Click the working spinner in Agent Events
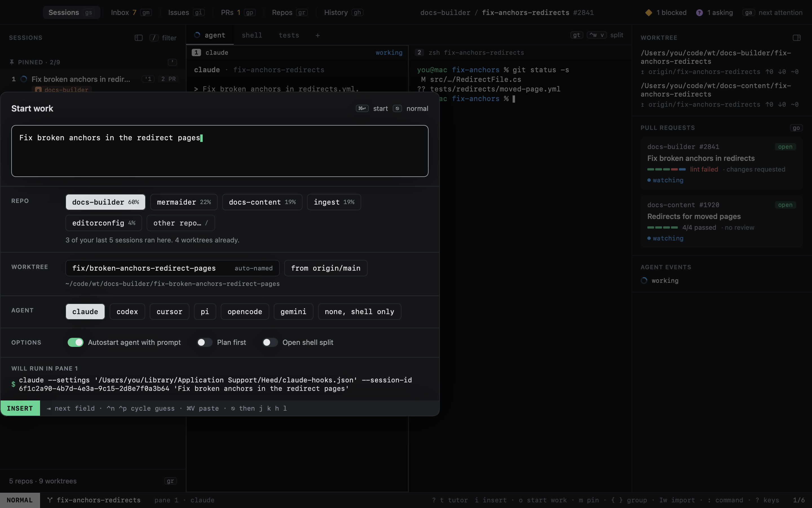The width and height of the screenshot is (812, 508). click(x=644, y=281)
